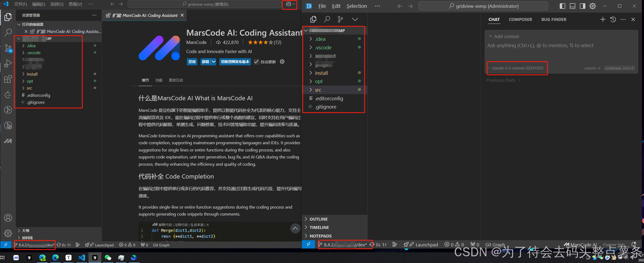Open Microsoft Edge Dev from the taskbar
This screenshot has height=263, width=644.
(x=42, y=258)
